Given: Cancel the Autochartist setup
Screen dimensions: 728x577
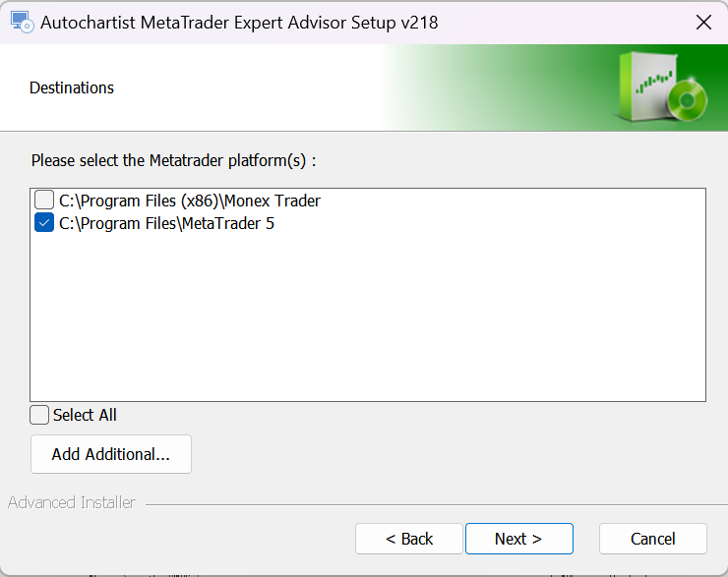Looking at the screenshot, I should click(653, 539).
